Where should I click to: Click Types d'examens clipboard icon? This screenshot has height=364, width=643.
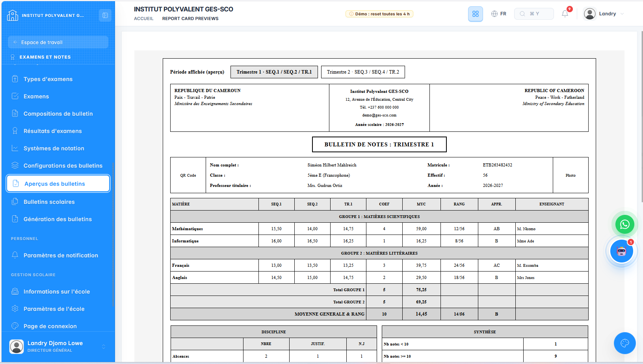pyautogui.click(x=15, y=79)
